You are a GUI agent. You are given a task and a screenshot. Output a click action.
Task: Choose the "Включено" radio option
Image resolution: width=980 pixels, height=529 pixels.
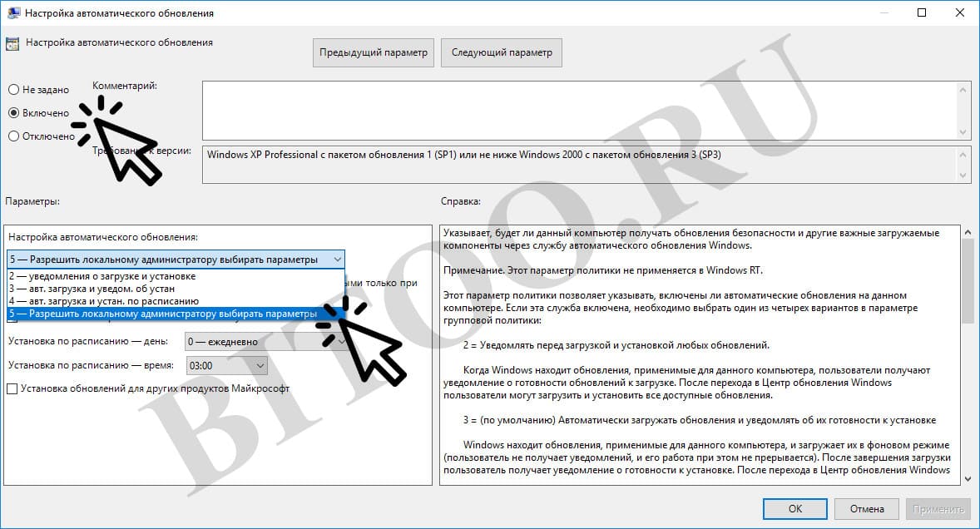[14, 112]
